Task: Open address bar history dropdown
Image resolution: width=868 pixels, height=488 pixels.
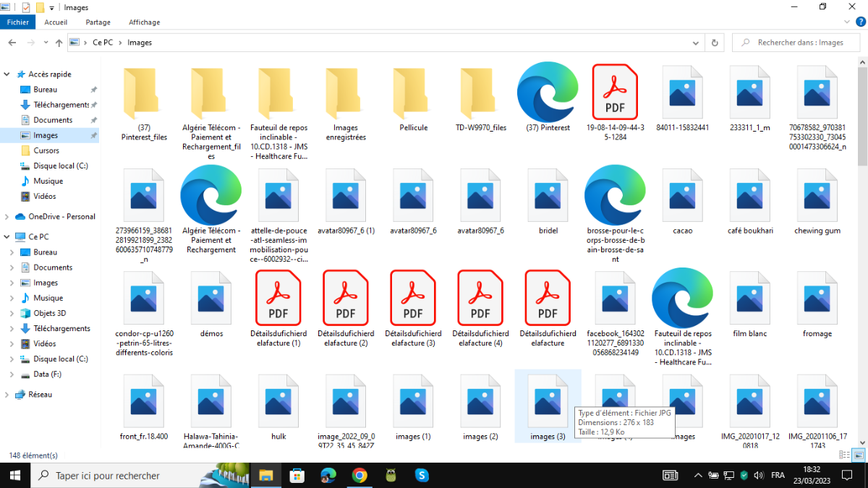Action: click(697, 43)
